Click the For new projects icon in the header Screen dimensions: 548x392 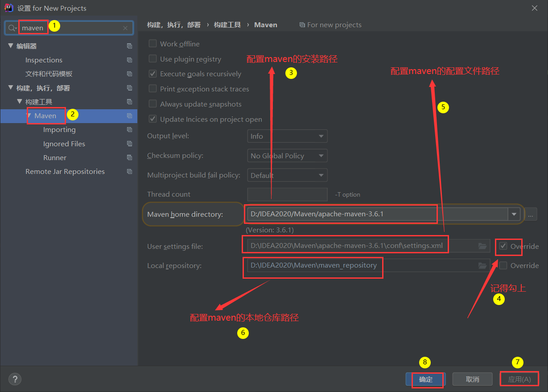point(302,25)
